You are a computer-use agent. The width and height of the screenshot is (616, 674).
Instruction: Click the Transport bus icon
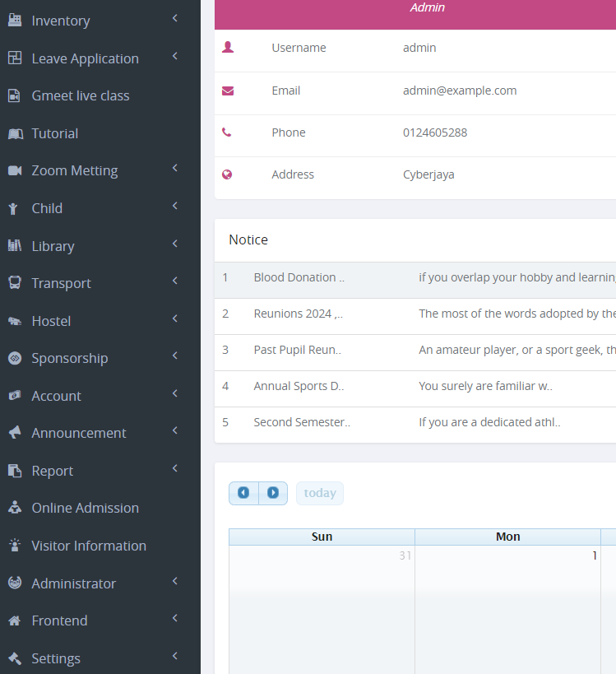(x=15, y=283)
